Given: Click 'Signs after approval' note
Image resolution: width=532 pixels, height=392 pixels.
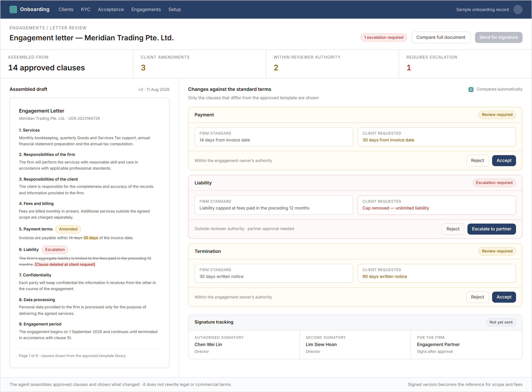Looking at the screenshot, I should [435, 352].
